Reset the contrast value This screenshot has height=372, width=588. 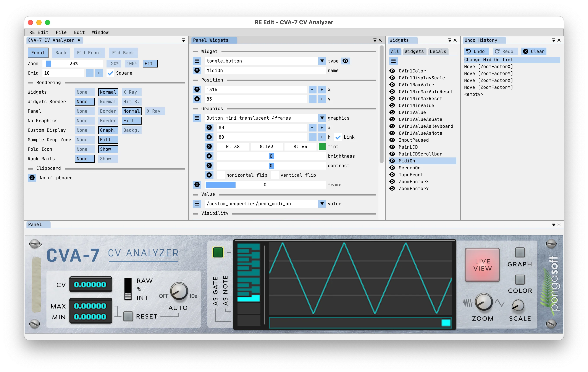pyautogui.click(x=209, y=166)
